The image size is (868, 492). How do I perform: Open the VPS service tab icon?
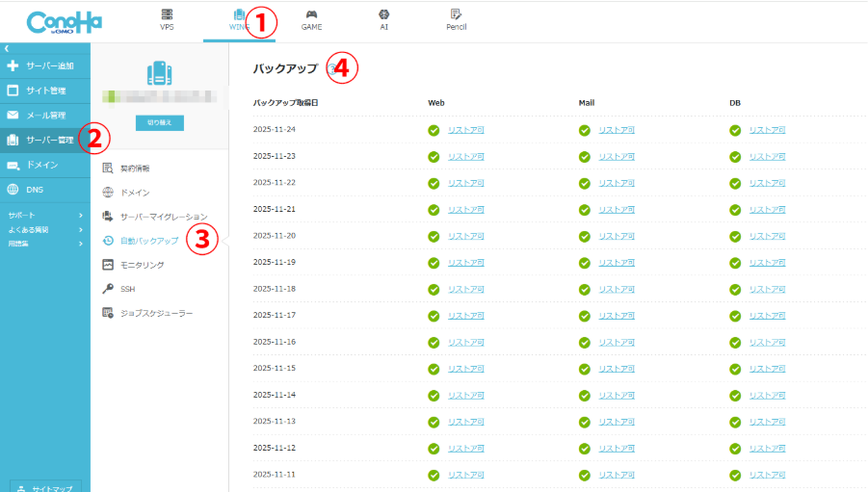[x=168, y=14]
